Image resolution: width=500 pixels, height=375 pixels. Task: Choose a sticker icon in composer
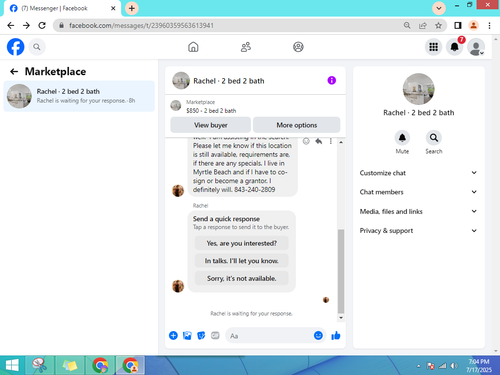click(x=201, y=335)
